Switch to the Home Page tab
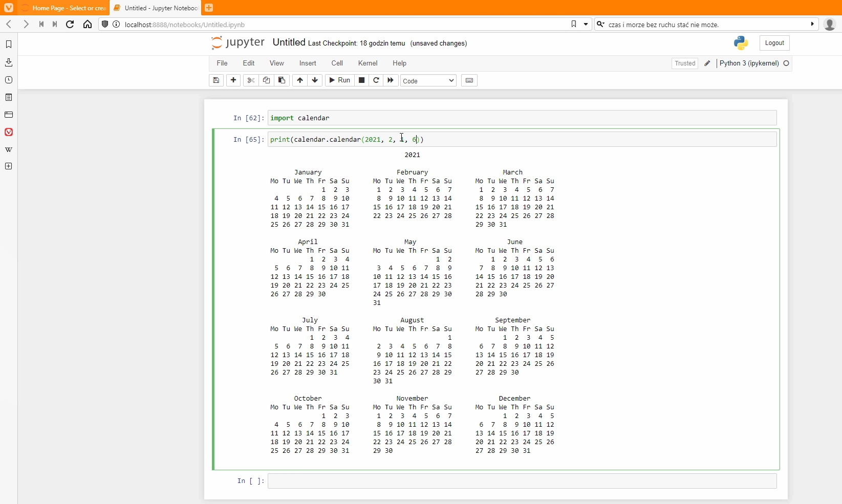Screen dimensions: 842x504 tap(64, 8)
